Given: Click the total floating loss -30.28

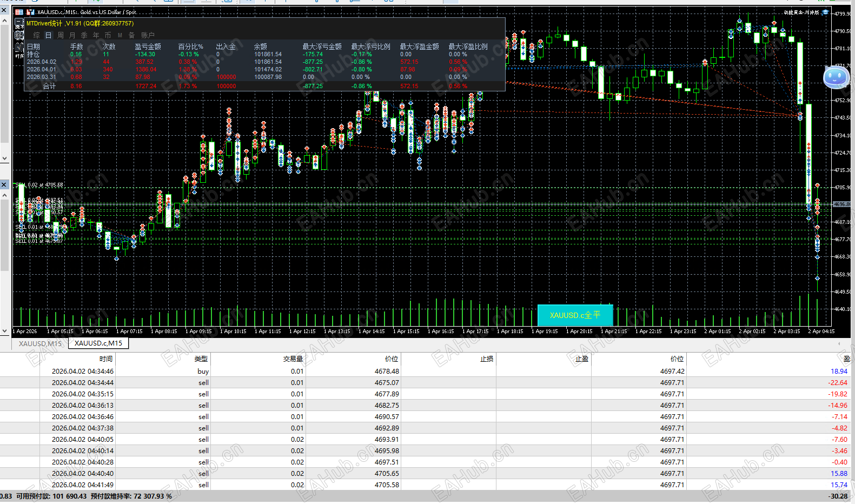Looking at the screenshot, I should pos(838,496).
